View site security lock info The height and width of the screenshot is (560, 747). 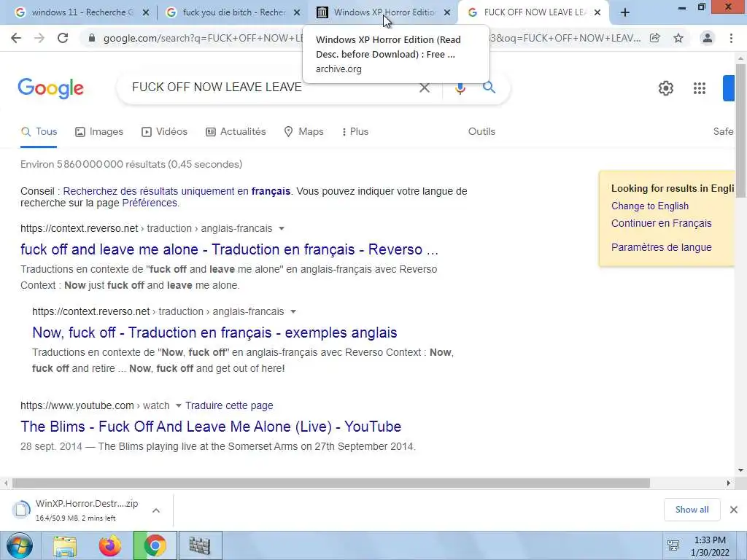coord(92,38)
